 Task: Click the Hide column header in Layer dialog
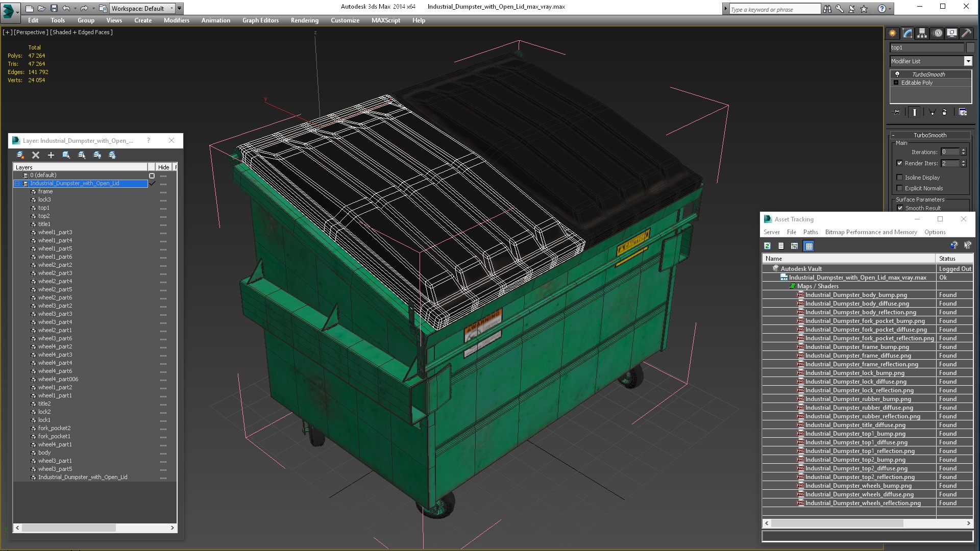pyautogui.click(x=163, y=167)
